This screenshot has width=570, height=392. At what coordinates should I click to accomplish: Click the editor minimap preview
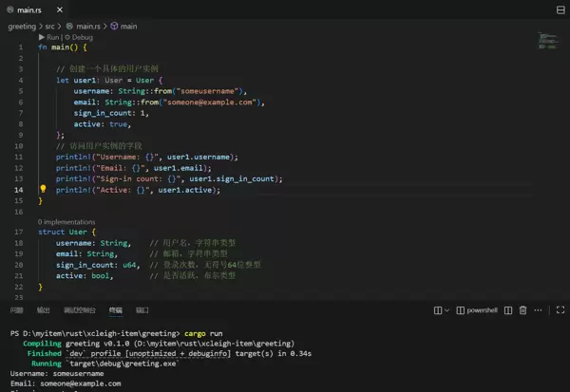[x=548, y=42]
